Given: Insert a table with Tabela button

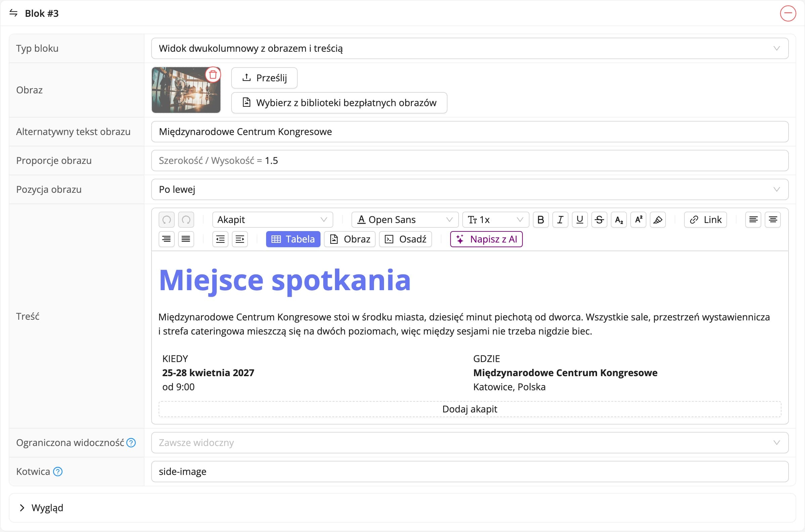Looking at the screenshot, I should (x=293, y=239).
